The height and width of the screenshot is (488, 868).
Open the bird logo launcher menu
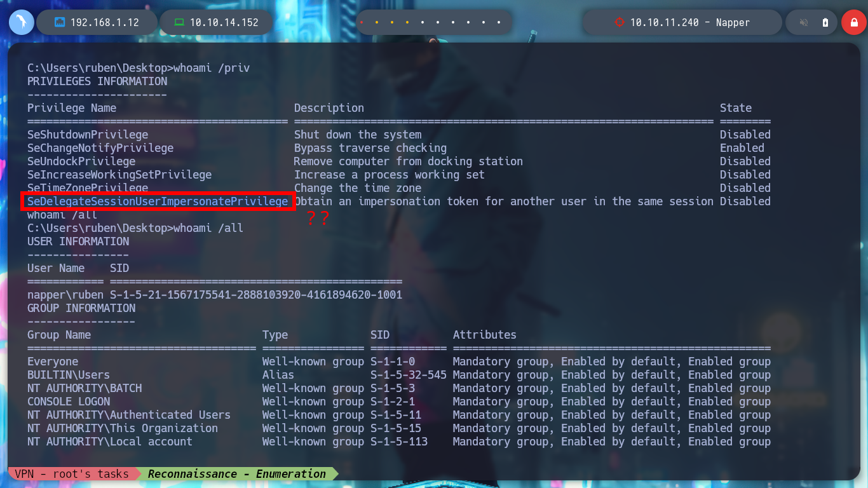[x=21, y=22]
